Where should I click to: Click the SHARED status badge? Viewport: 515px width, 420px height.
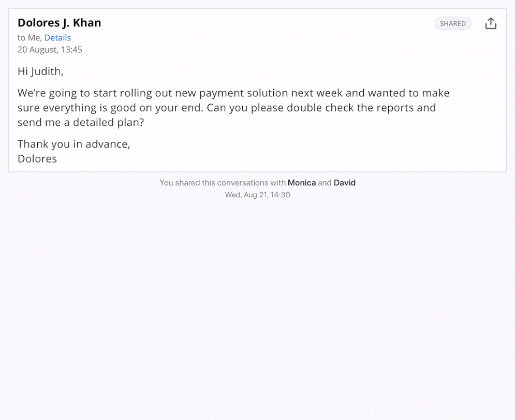[x=453, y=23]
